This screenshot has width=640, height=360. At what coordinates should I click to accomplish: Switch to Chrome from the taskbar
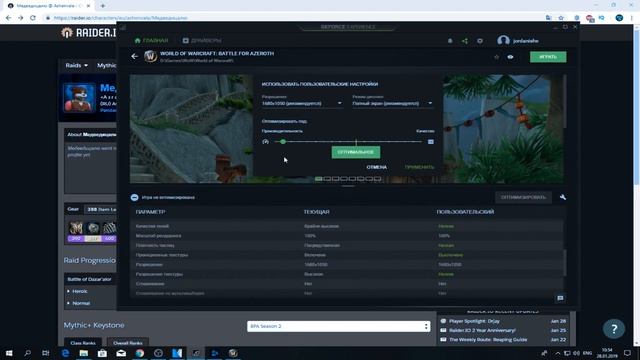pos(140,353)
